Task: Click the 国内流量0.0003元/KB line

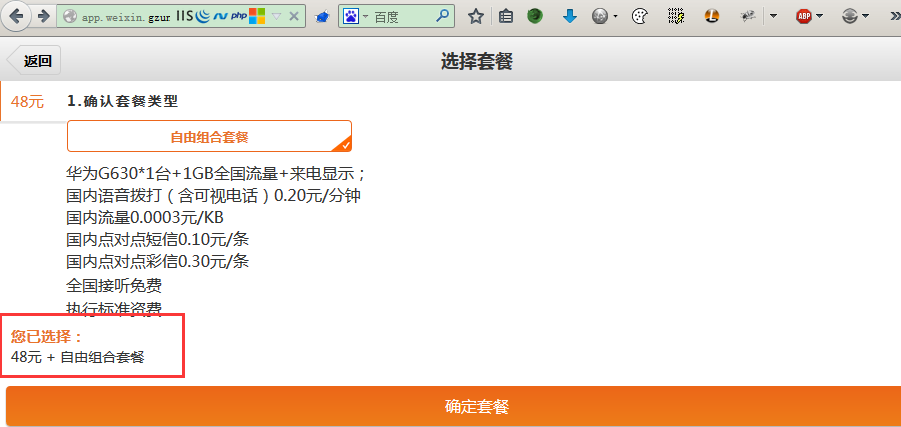Action: click(x=145, y=218)
